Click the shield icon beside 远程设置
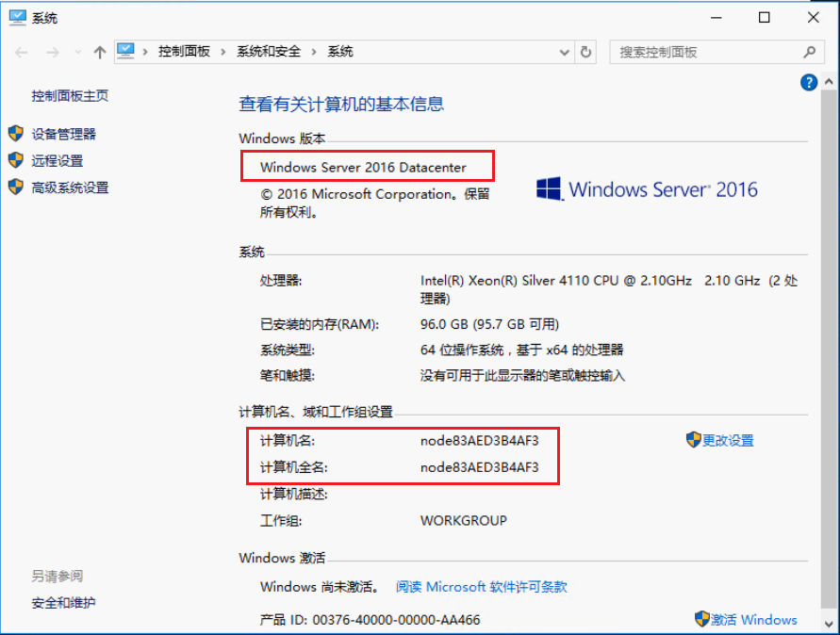Screen dimensions: 840x635 [x=16, y=160]
